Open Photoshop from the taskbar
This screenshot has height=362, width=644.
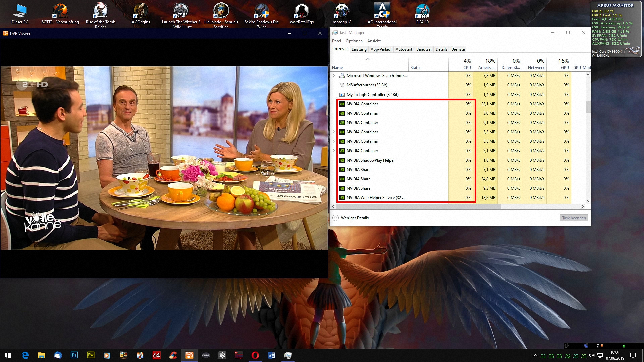(x=74, y=355)
